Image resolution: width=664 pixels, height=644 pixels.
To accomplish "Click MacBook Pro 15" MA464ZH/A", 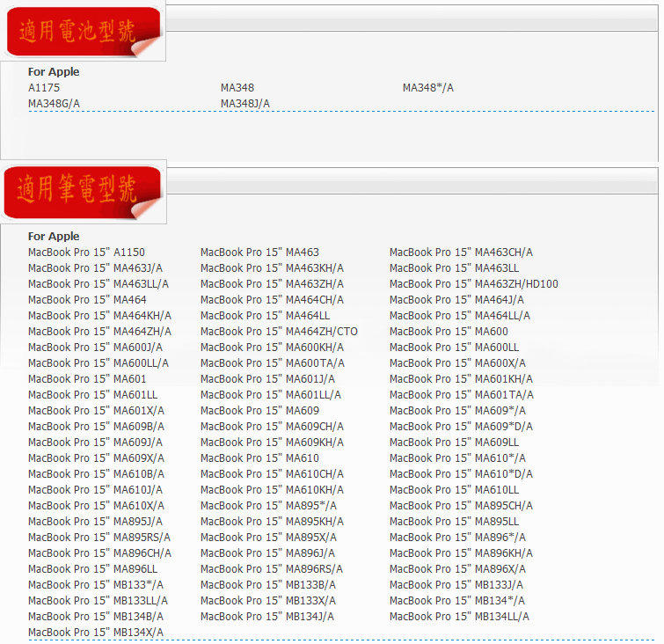I will pos(99,332).
